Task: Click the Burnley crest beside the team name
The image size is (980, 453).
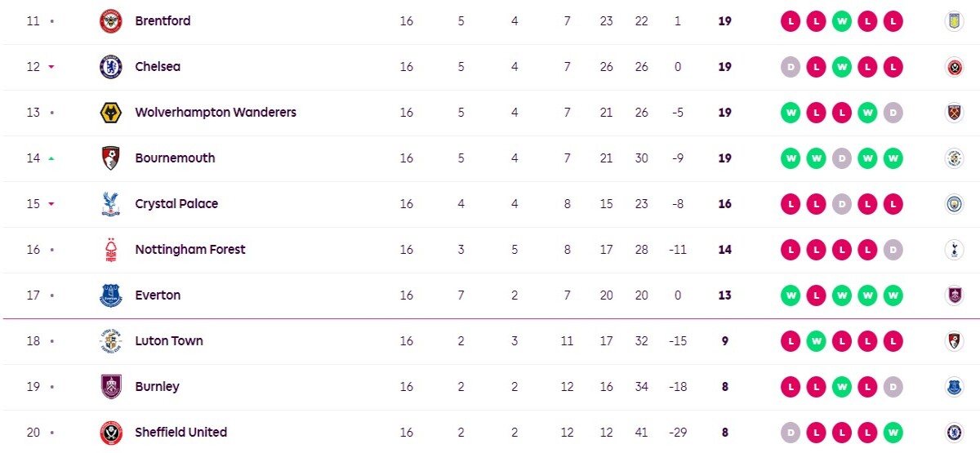Action: pos(110,387)
